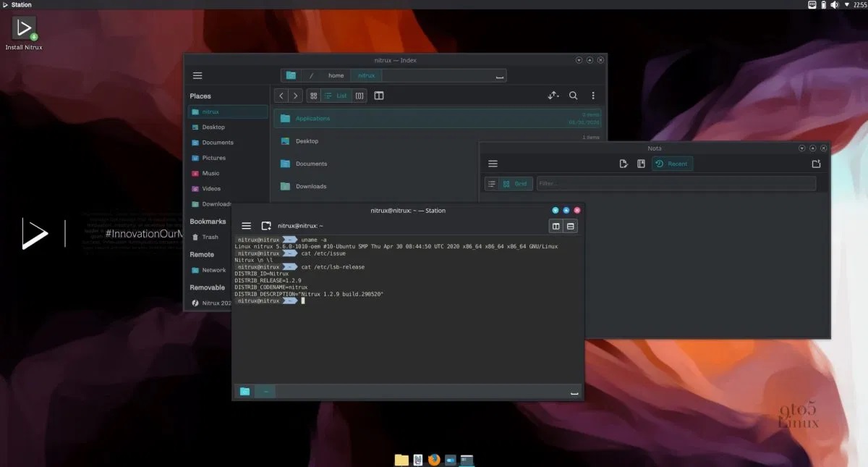Viewport: 868px width, 467px height.
Task: Open Documents in the Places sidebar
Action: [x=217, y=143]
